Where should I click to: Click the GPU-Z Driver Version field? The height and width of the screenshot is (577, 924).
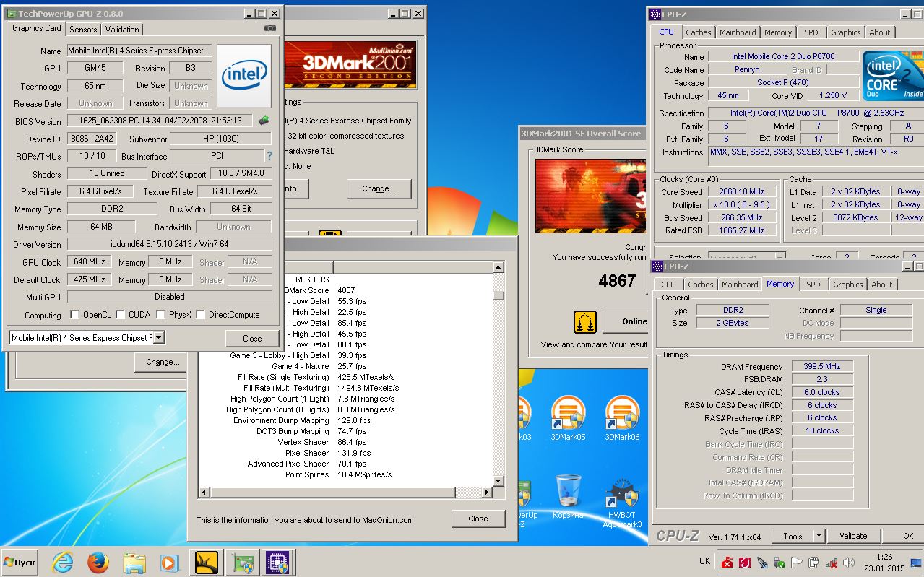click(x=170, y=244)
